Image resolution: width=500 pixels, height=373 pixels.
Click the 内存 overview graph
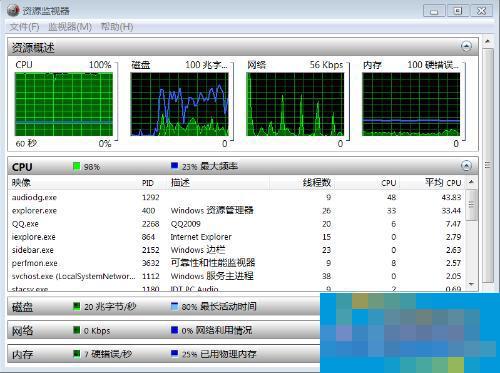pyautogui.click(x=411, y=104)
